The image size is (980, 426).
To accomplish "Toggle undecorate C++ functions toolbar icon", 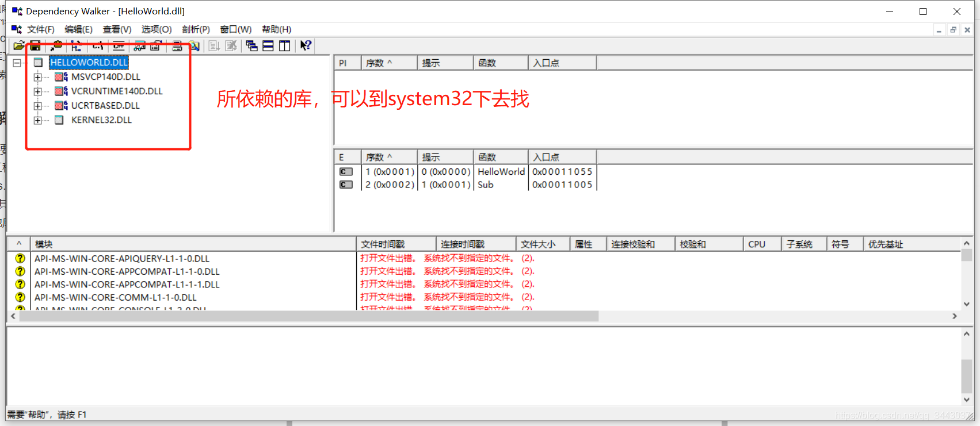I will pyautogui.click(x=119, y=46).
